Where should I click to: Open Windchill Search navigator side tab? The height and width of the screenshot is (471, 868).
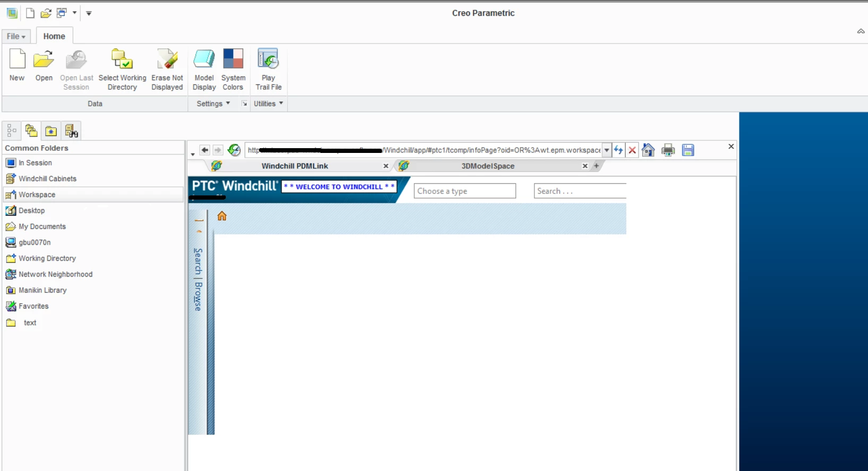click(x=198, y=261)
